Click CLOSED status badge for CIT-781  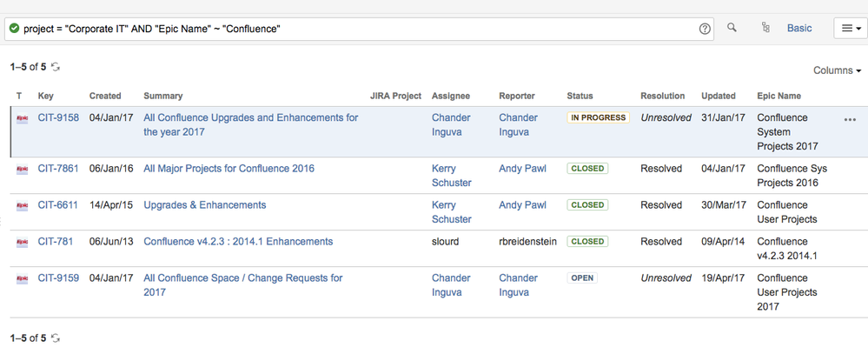pos(587,241)
